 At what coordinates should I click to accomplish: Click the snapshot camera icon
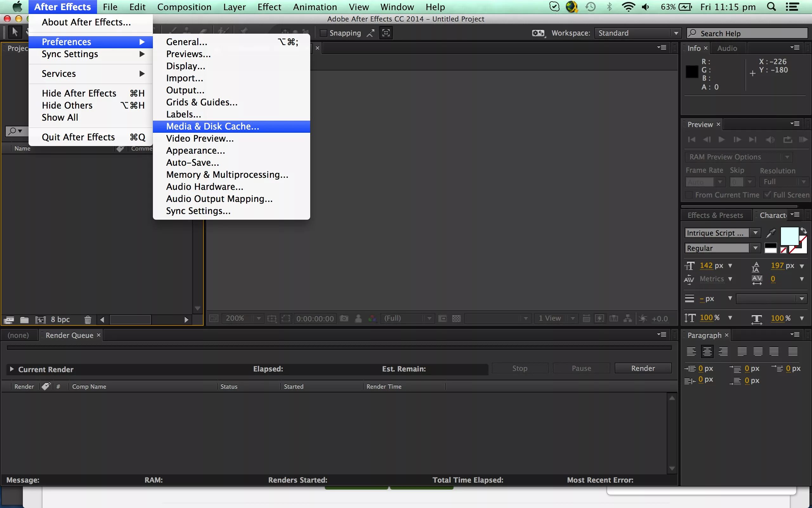(344, 318)
